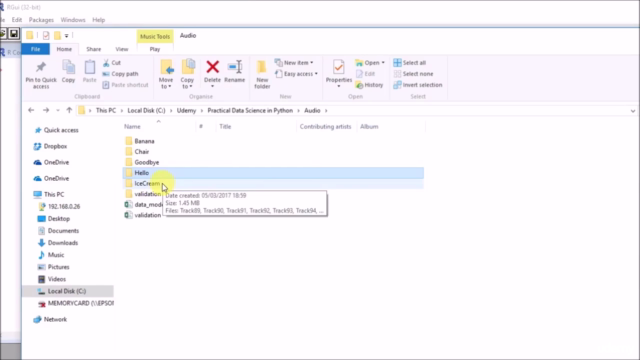Image resolution: width=640 pixels, height=360 pixels.
Task: Expand the address bar history dropdown
Action: click(x=633, y=111)
